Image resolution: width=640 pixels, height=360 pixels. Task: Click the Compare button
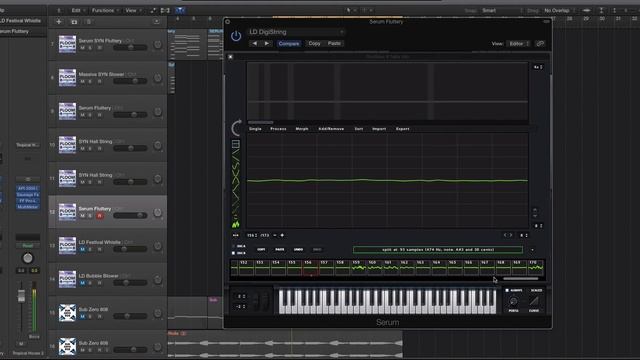click(x=289, y=43)
